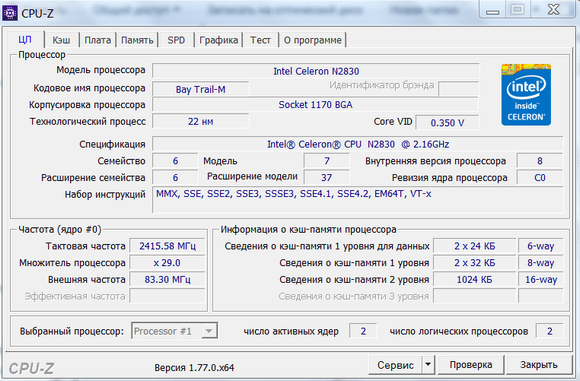Select the Intel Celeron N2830 model field
Viewport: 580px width, 381px height.
click(316, 71)
